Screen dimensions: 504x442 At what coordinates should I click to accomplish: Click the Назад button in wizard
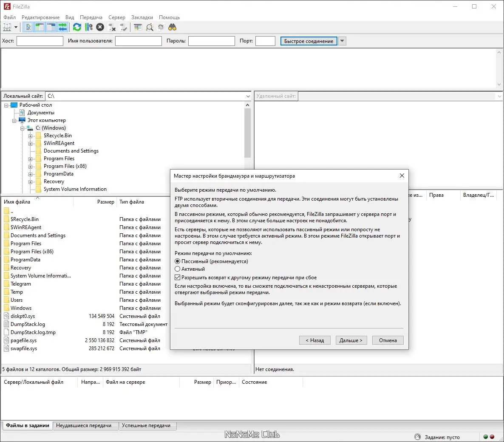point(314,340)
